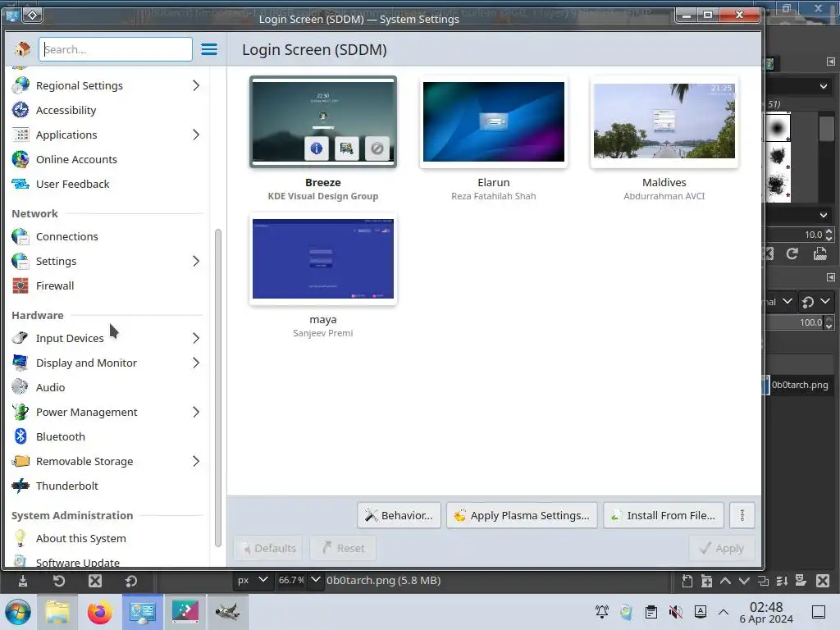Step the GIMP 100.0 opacity spinner
Screen dimensions: 840x630
[x=829, y=322]
